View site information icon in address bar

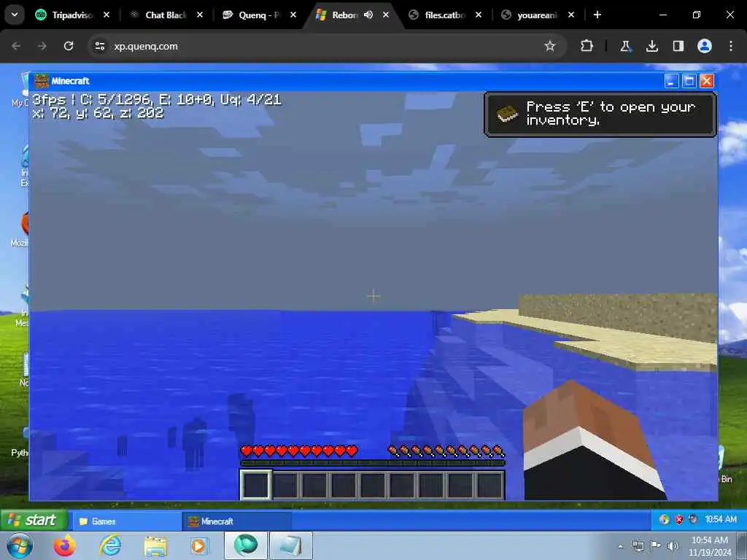pyautogui.click(x=99, y=46)
